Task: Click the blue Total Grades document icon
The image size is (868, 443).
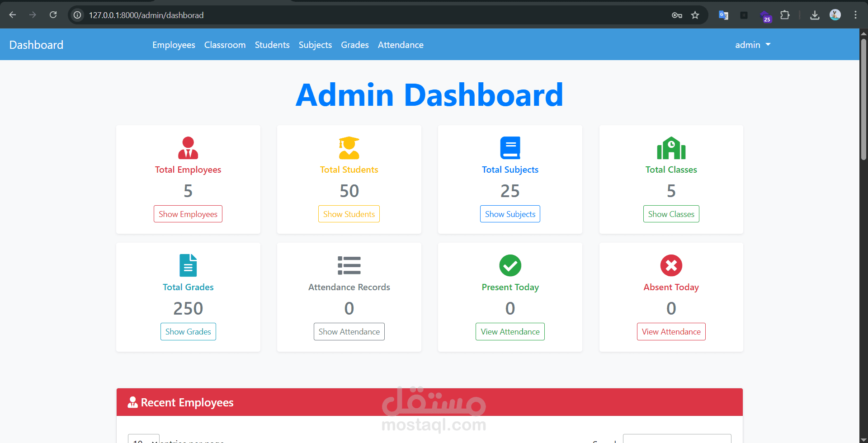Action: click(188, 265)
